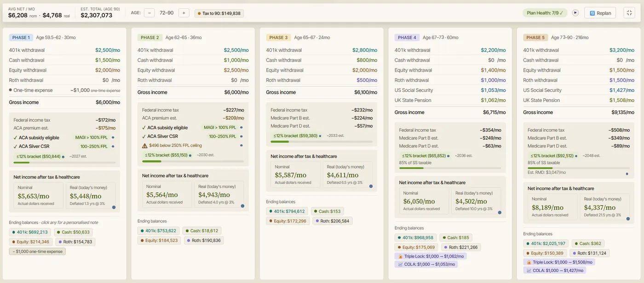Click info dot next to ($50,844) bracket
This screenshot has width=644, height=283.
pos(63,157)
